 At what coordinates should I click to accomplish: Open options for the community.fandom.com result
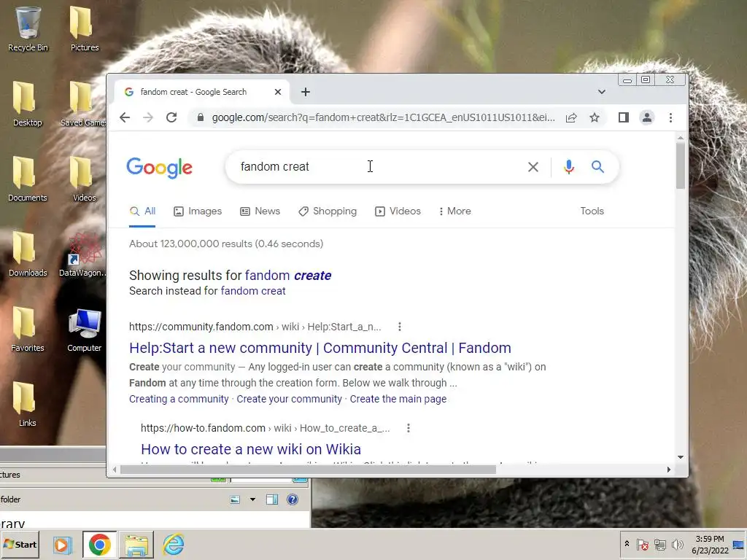coord(400,327)
